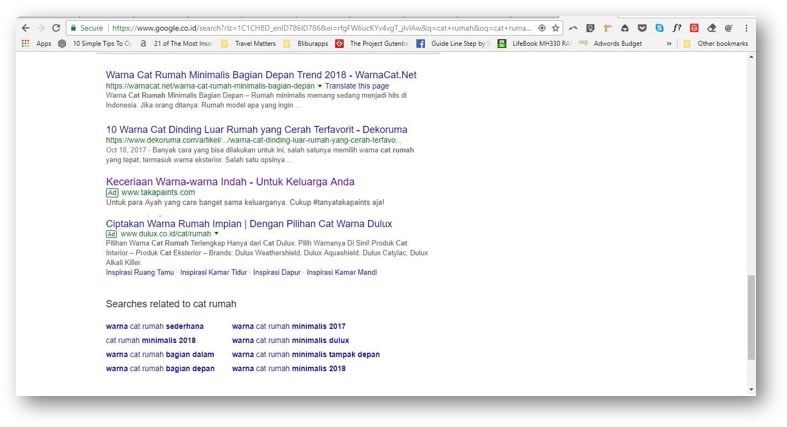Image resolution: width=787 pixels, height=427 pixels.
Task: Open the Travel Matters bookmark folder
Action: click(x=250, y=44)
